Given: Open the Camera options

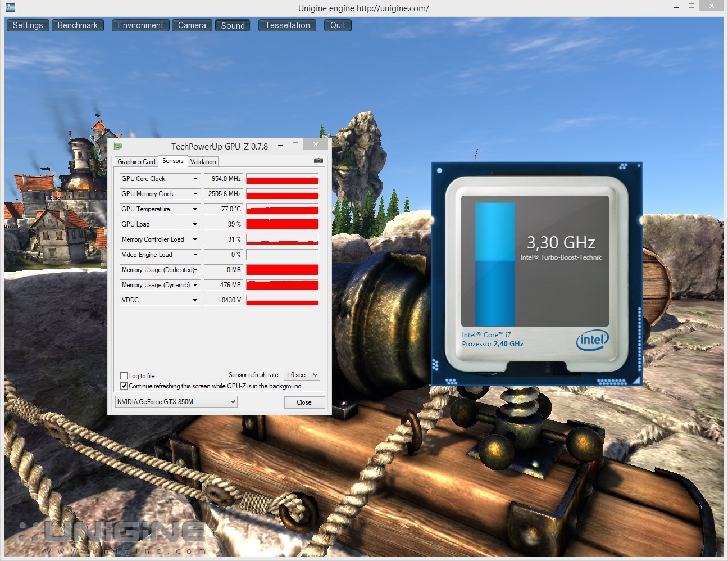Looking at the screenshot, I should point(192,25).
